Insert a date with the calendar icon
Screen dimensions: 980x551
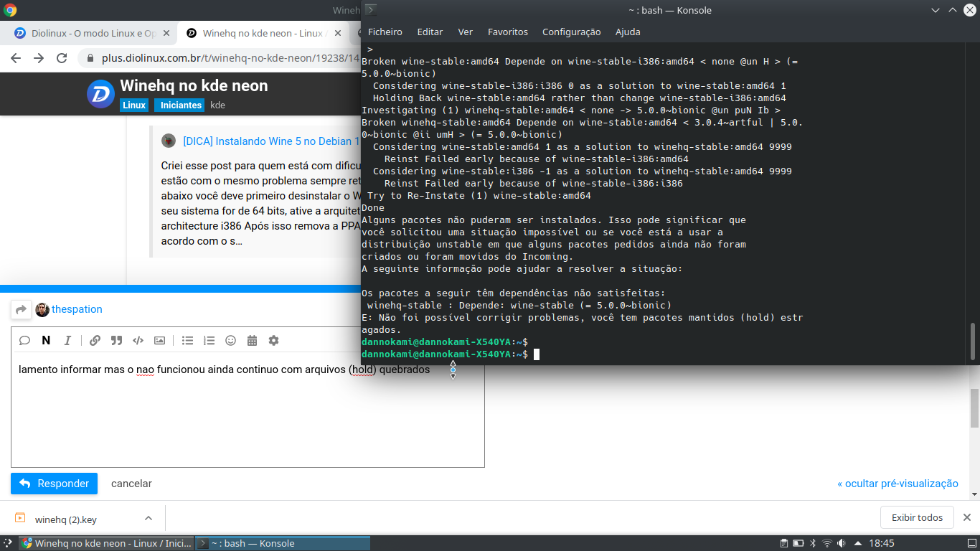[252, 341]
